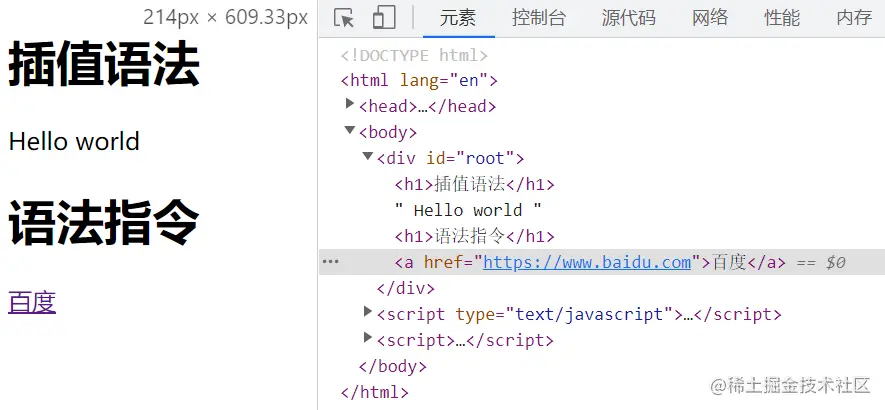
Task: Switch to the 元素 tab
Action: 458,18
